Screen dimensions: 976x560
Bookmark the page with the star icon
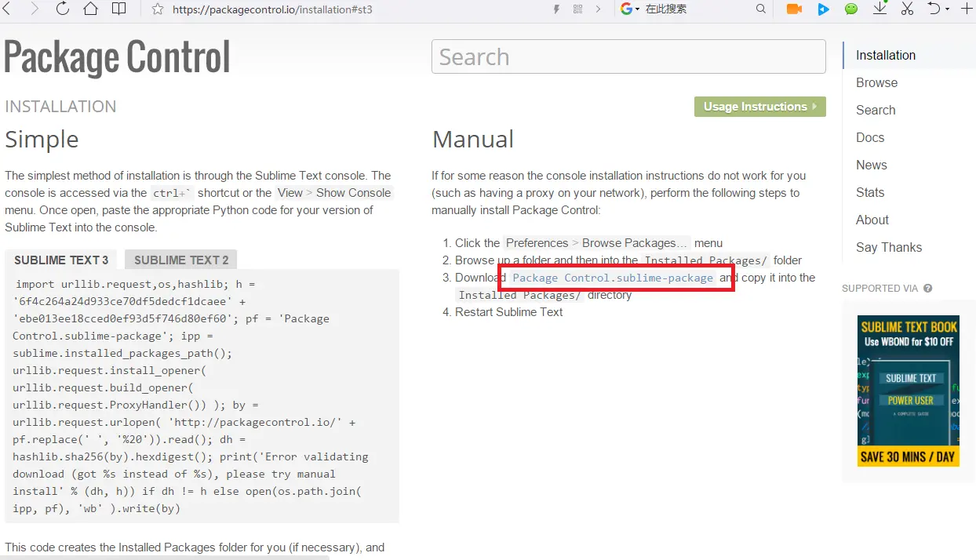click(x=158, y=9)
